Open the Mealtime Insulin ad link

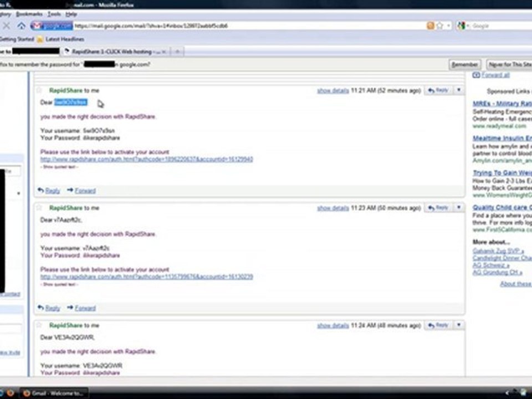502,138
